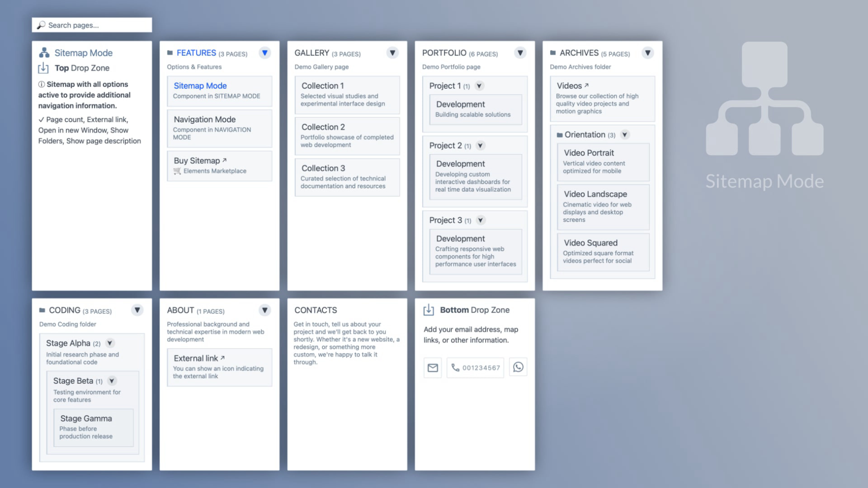Viewport: 868px width, 488px height.
Task: Click the sitemap tree icon beside Sitemap Mode
Action: pyautogui.click(x=44, y=53)
